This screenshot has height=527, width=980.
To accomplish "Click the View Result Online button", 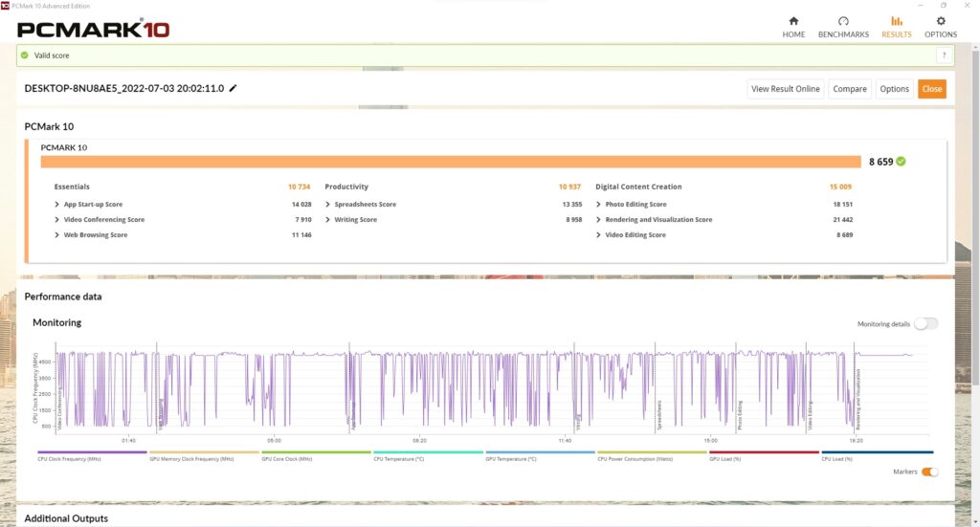I will pyautogui.click(x=785, y=89).
